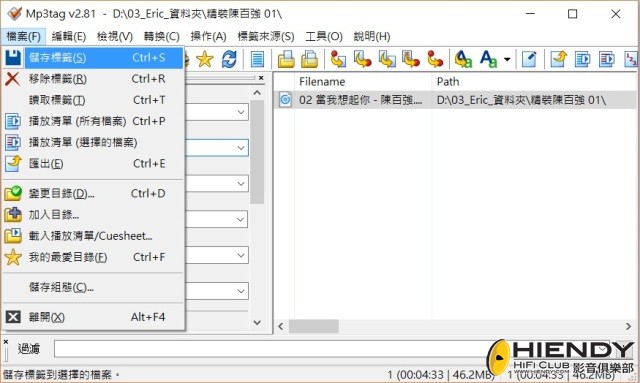The height and width of the screenshot is (383, 640).
Task: Open the autonumbering wizard 123 icon
Action: click(x=631, y=60)
